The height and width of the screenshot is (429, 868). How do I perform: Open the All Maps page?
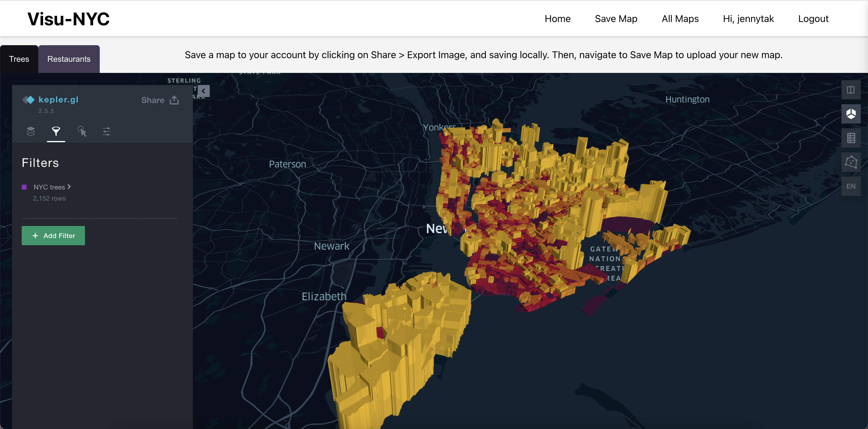tap(680, 19)
